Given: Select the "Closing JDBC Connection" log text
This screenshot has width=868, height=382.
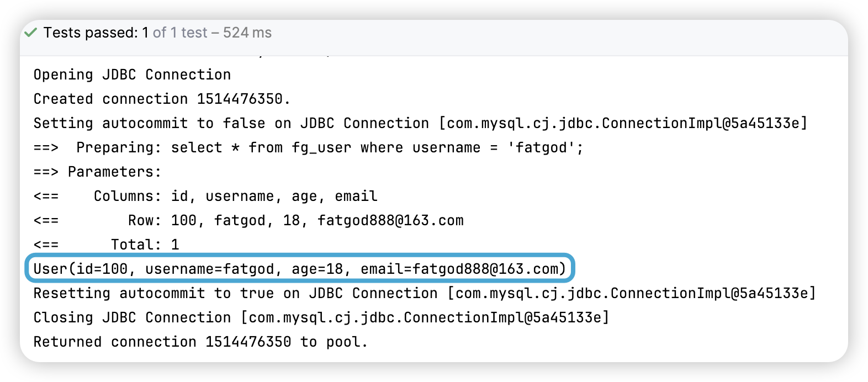Looking at the screenshot, I should 132,317.
